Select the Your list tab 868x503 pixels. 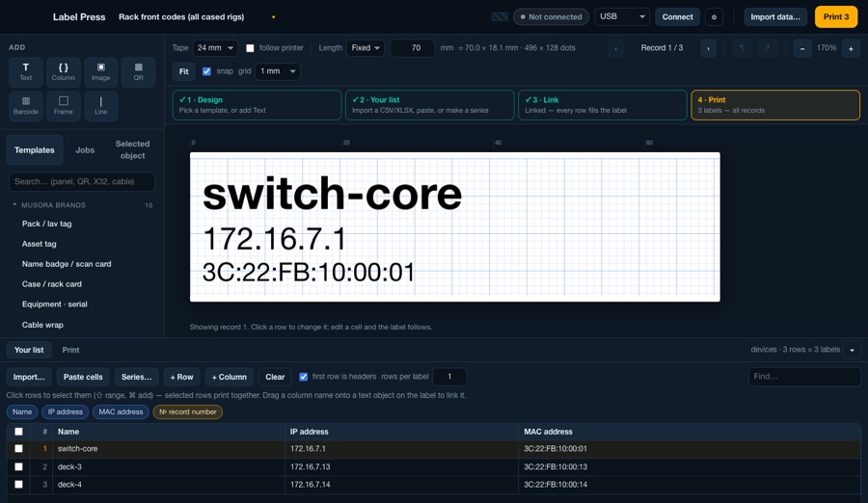[29, 351]
